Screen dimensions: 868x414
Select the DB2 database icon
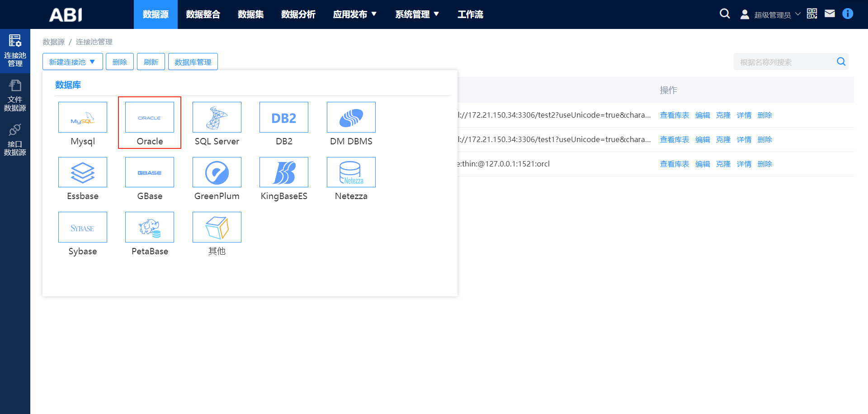(x=284, y=117)
